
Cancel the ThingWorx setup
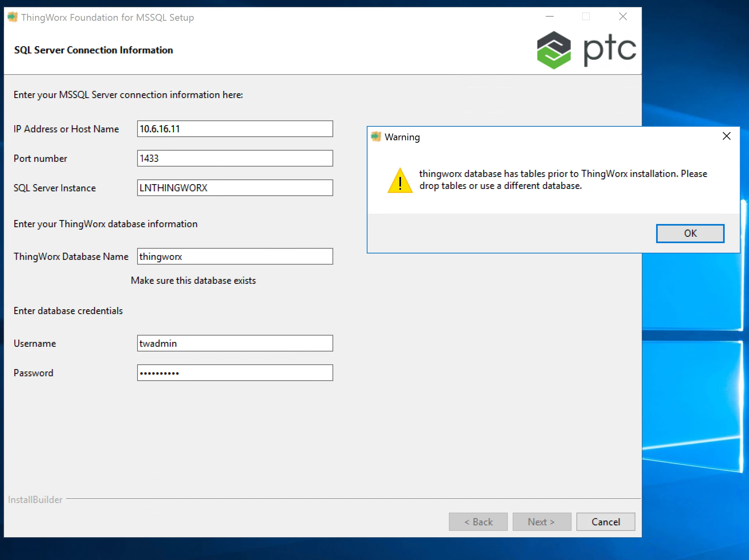605,522
